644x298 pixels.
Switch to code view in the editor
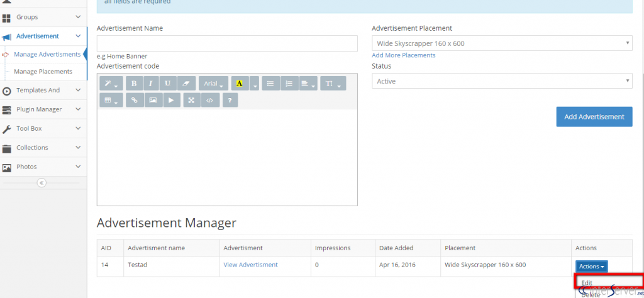coord(210,100)
